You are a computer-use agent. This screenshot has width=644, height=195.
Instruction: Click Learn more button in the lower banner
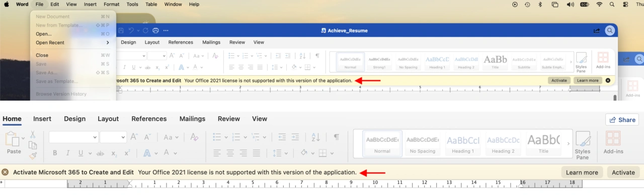pos(582,172)
